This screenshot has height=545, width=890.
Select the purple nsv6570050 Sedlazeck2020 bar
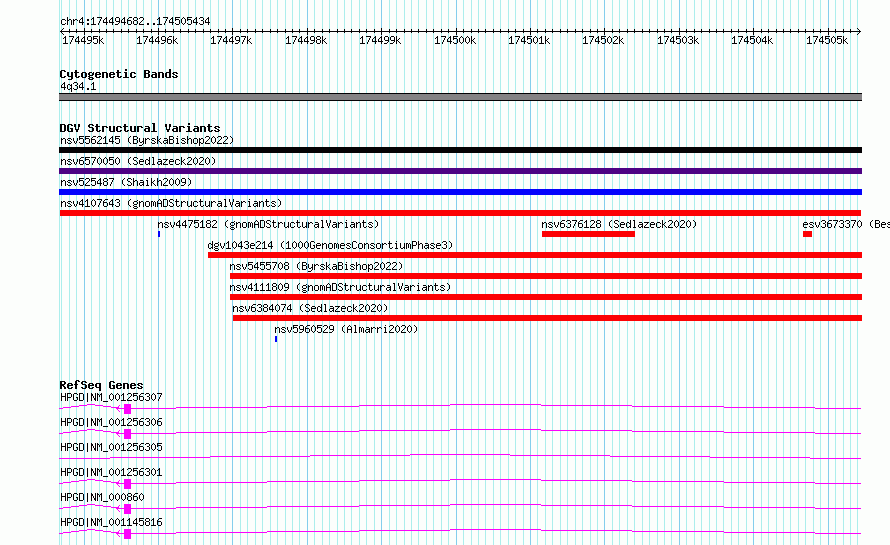click(460, 171)
